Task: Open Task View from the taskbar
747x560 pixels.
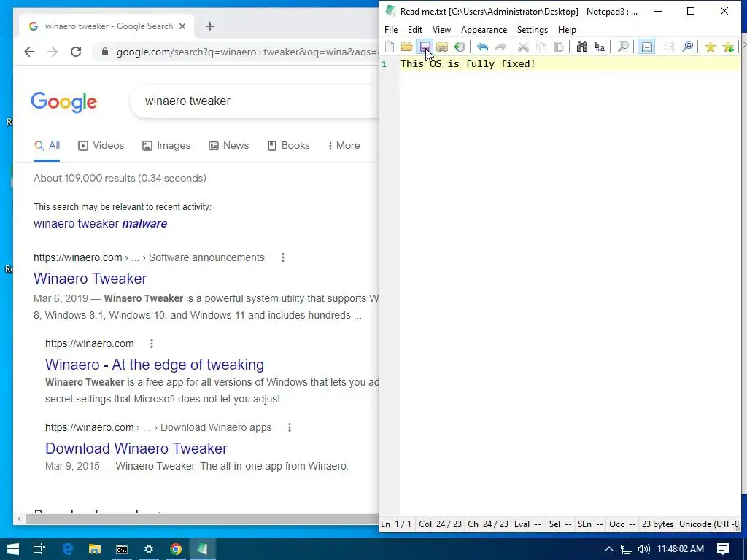Action: pyautogui.click(x=39, y=549)
